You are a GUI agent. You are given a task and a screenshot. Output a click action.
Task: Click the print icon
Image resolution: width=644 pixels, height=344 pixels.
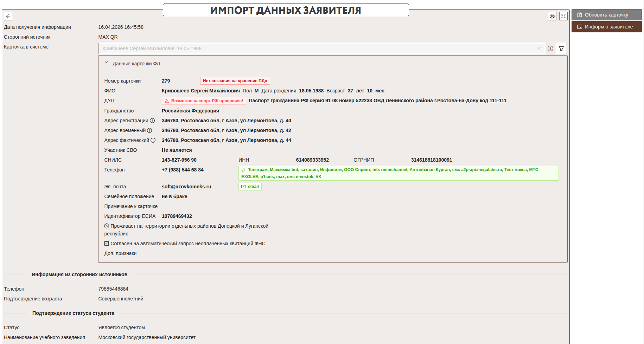point(552,16)
